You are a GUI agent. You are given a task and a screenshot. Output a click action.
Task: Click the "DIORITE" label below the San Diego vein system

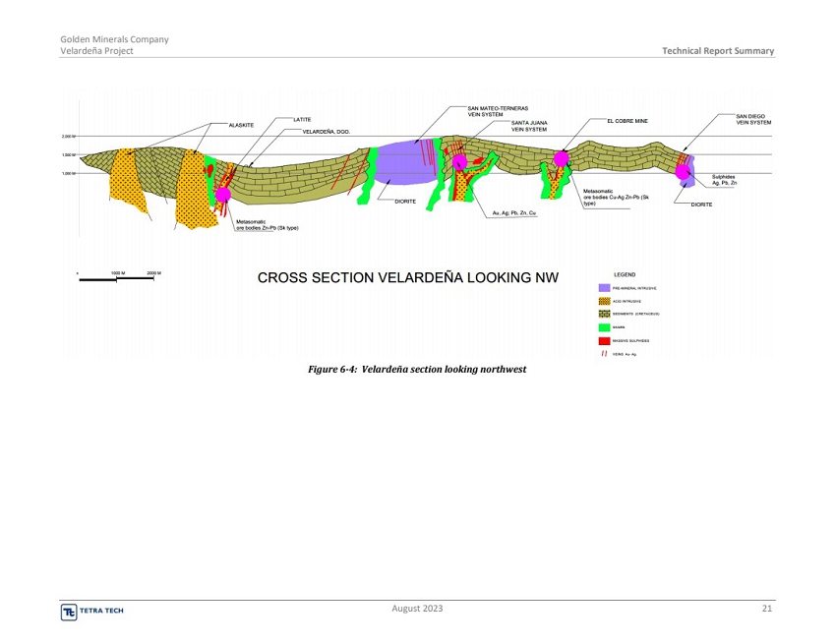coord(701,205)
